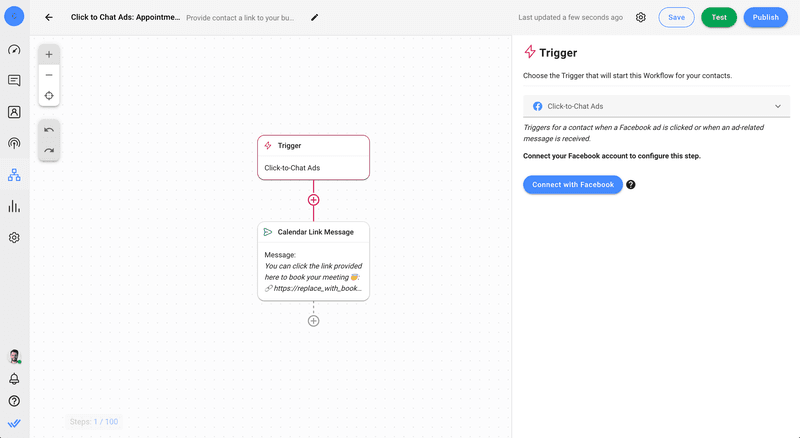Click the green Test button

tap(719, 17)
